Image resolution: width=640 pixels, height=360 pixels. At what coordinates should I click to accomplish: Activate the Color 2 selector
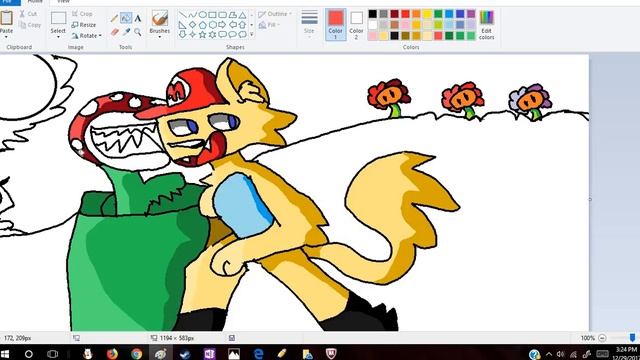point(356,24)
